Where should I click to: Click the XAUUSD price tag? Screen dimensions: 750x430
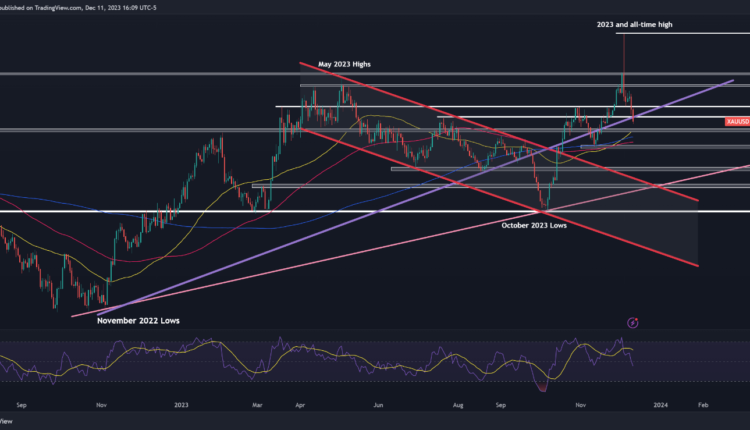coord(737,121)
